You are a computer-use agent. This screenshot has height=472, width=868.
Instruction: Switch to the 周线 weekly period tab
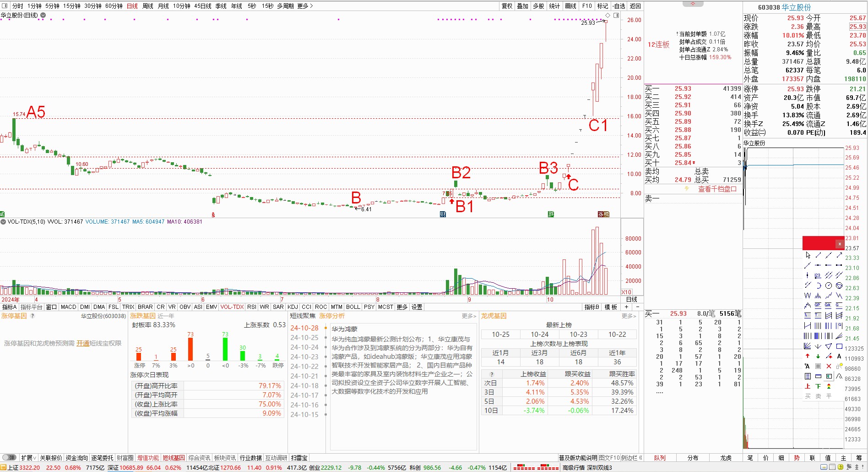click(147, 6)
